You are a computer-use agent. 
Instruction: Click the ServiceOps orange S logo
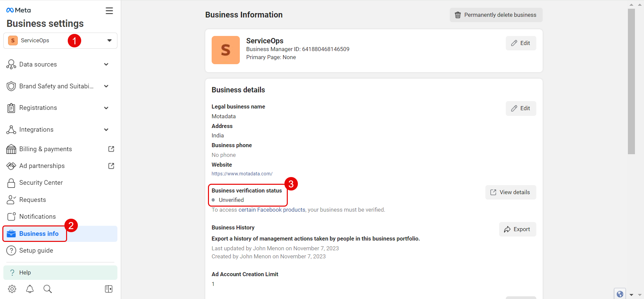(225, 50)
